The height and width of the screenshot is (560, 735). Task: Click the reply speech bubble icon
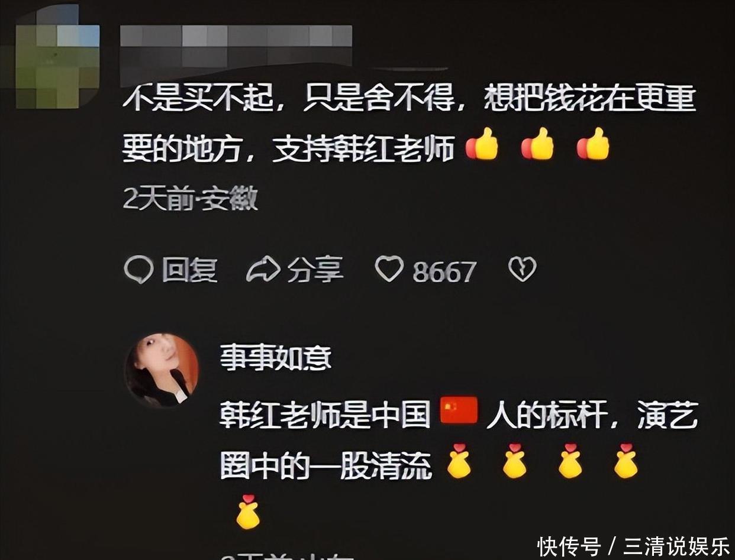tap(138, 270)
